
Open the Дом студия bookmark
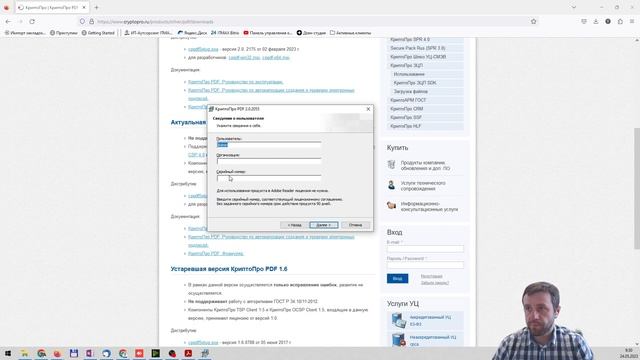pyautogui.click(x=311, y=33)
